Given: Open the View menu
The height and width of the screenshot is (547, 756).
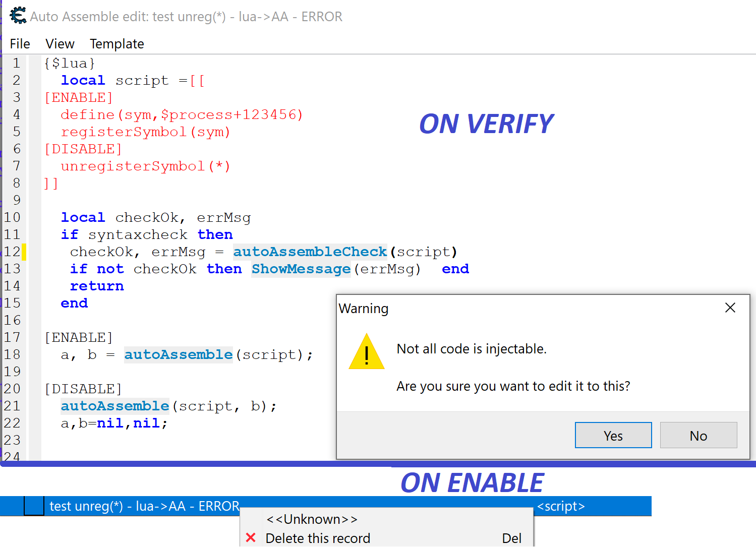Looking at the screenshot, I should [x=60, y=44].
